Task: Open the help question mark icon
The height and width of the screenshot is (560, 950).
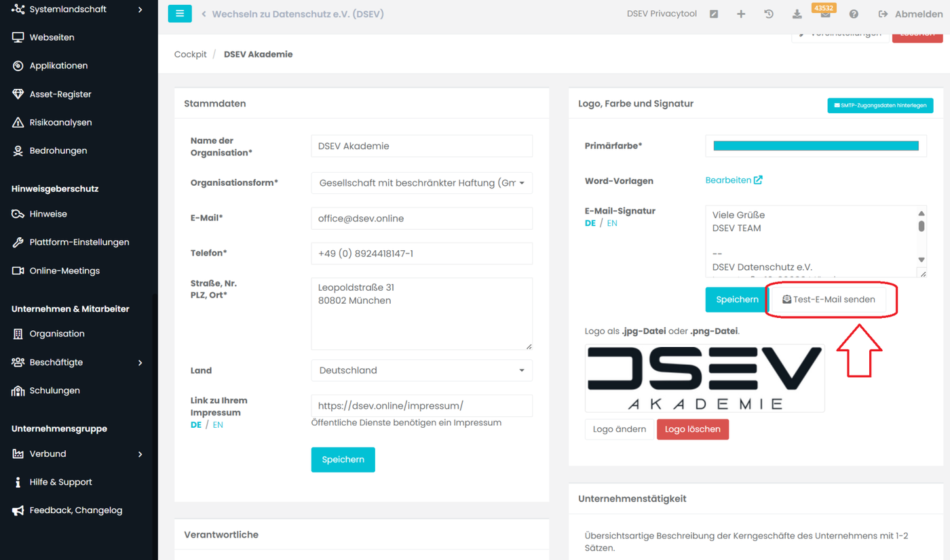Action: point(854,14)
